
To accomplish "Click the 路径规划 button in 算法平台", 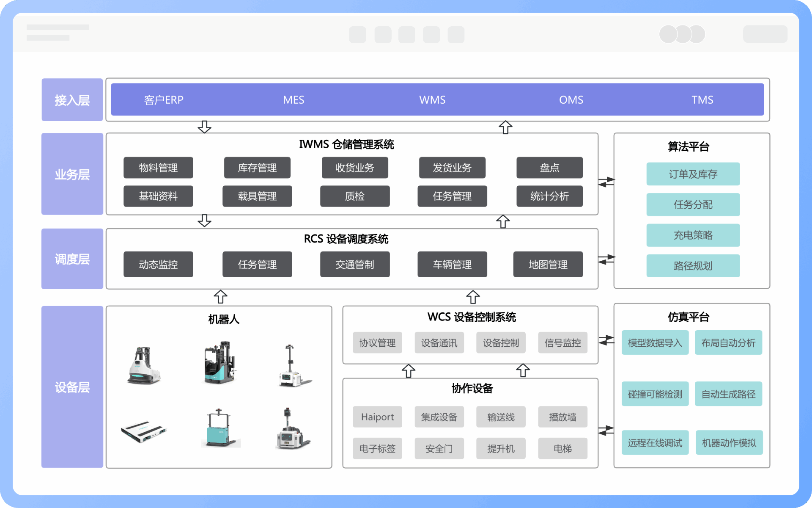I will coord(693,266).
